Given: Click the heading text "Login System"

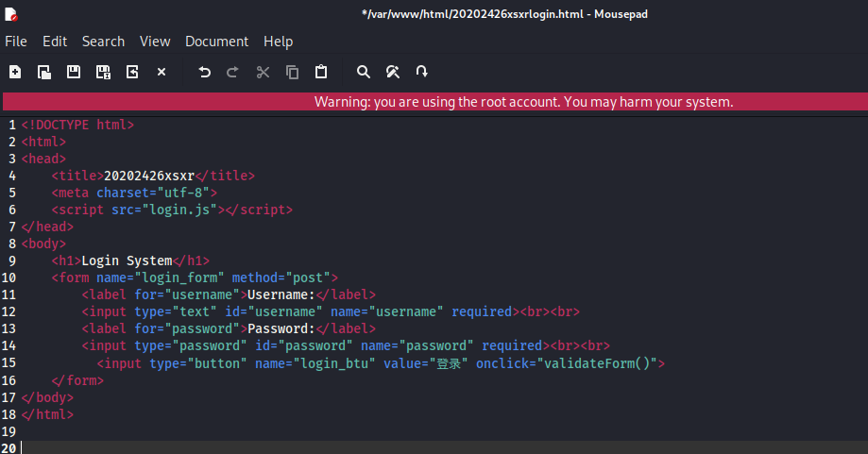Looking at the screenshot, I should [127, 261].
